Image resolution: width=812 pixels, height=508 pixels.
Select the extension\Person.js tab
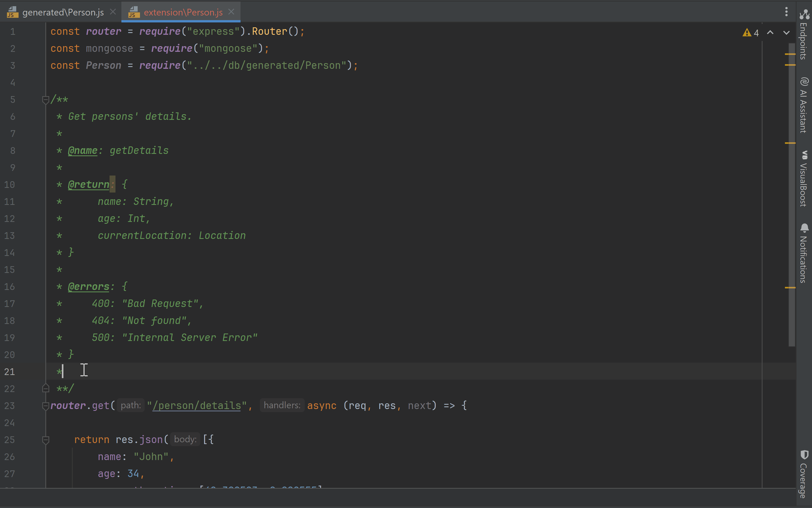(x=183, y=12)
